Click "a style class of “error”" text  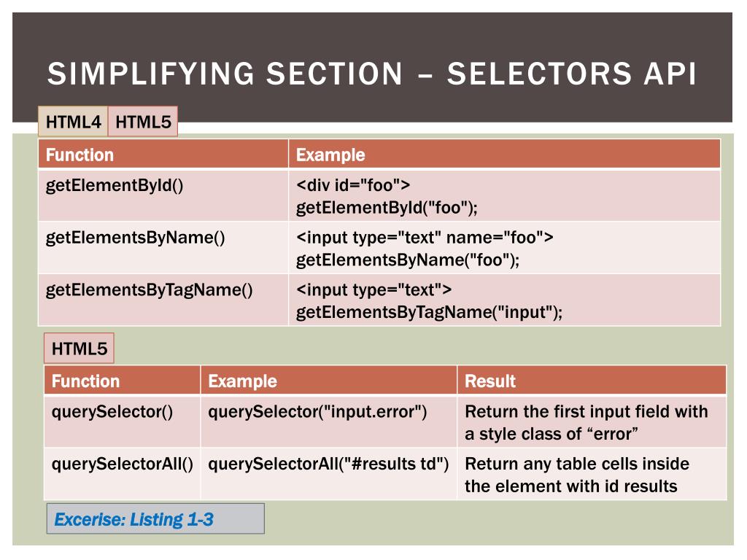pyautogui.click(x=551, y=434)
